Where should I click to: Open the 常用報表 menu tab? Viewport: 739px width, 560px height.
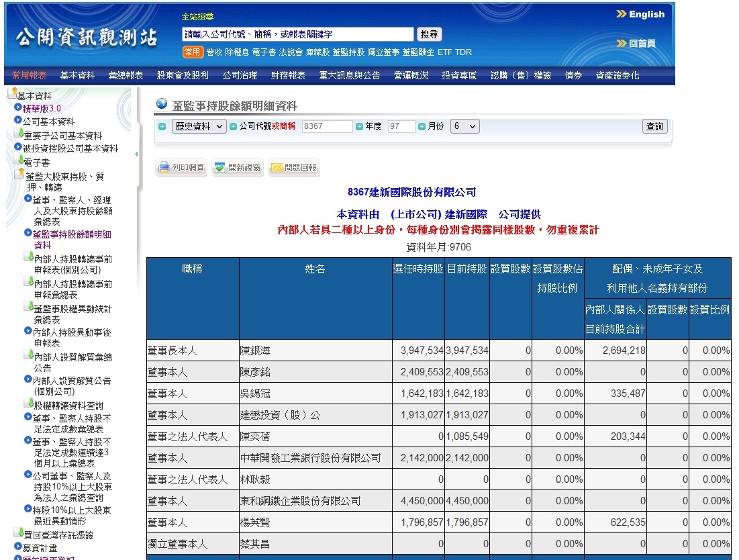click(30, 75)
